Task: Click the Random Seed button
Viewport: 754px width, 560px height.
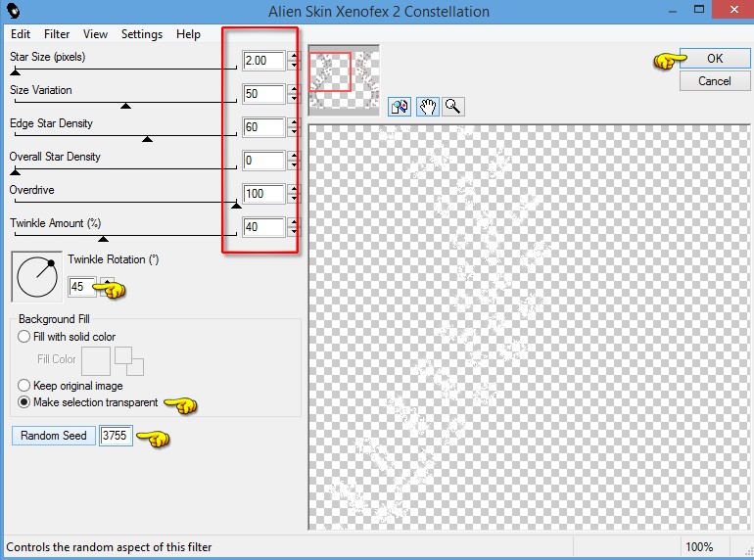Action: [54, 436]
